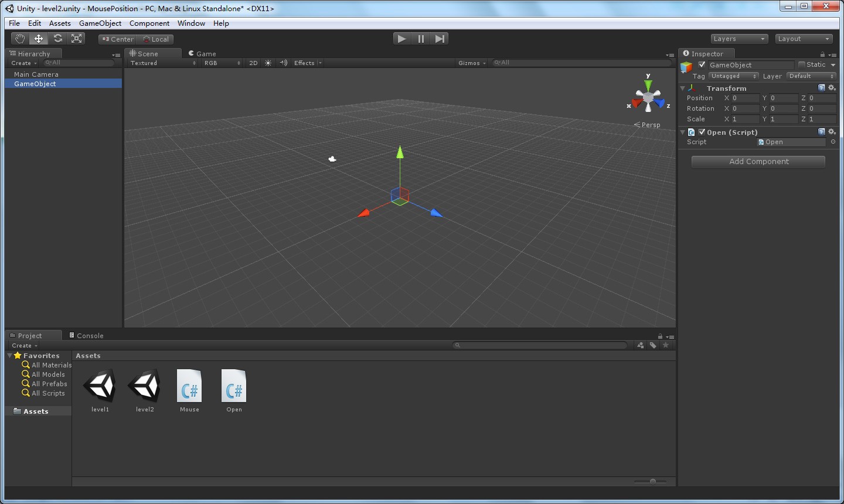Open the Tag dropdown in Inspector

(x=733, y=76)
